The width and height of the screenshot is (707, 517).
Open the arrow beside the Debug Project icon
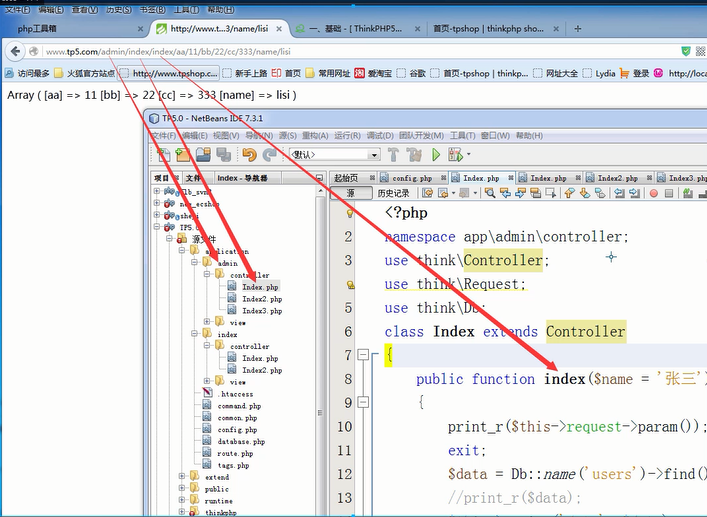click(468, 155)
